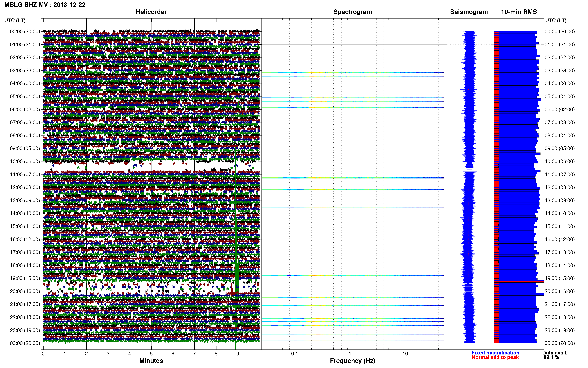
Task: Select left time label '04:00 (00:00)'
Action: point(25,83)
